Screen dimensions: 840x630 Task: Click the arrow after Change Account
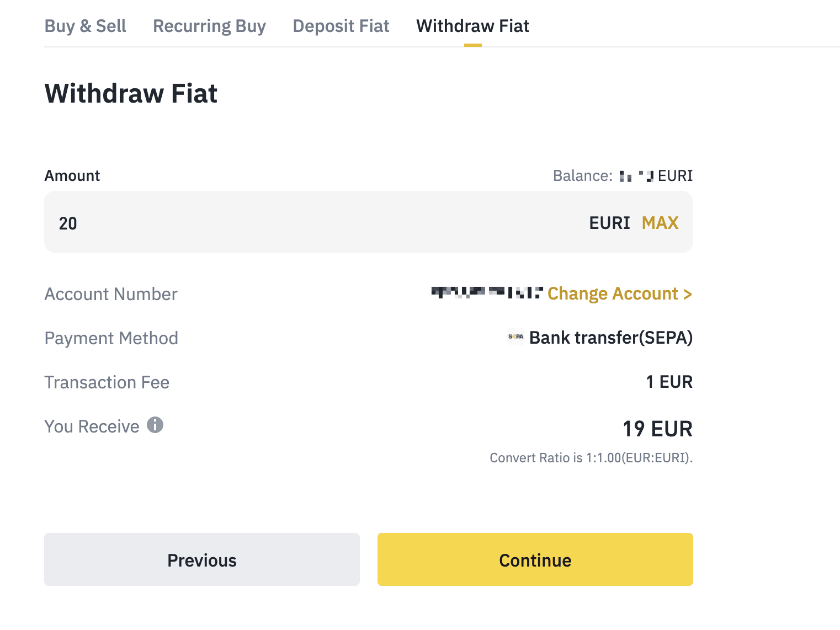tap(688, 294)
